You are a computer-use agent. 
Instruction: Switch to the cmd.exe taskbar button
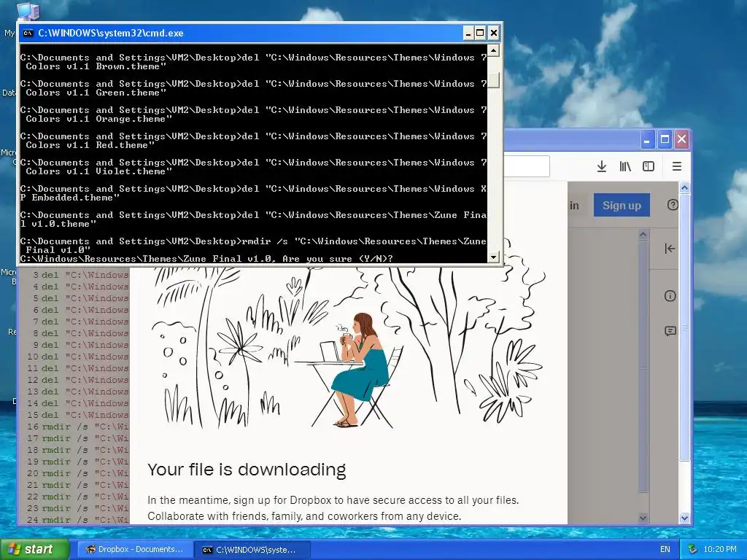(252, 550)
